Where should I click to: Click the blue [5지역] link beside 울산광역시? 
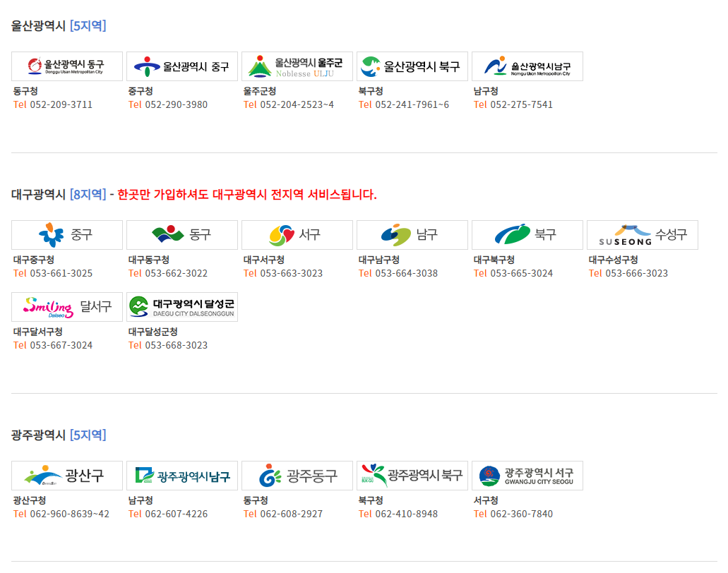(88, 25)
